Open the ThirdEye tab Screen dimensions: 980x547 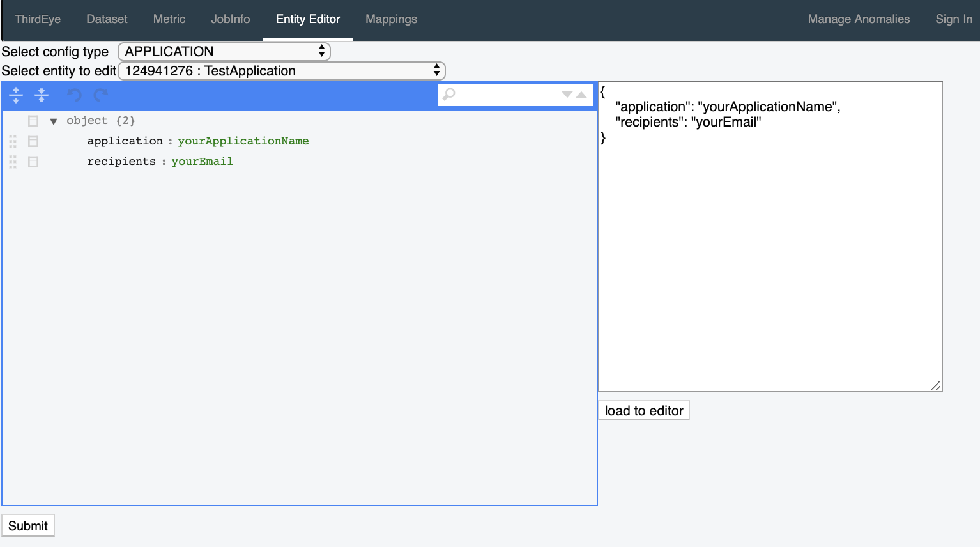pos(38,19)
